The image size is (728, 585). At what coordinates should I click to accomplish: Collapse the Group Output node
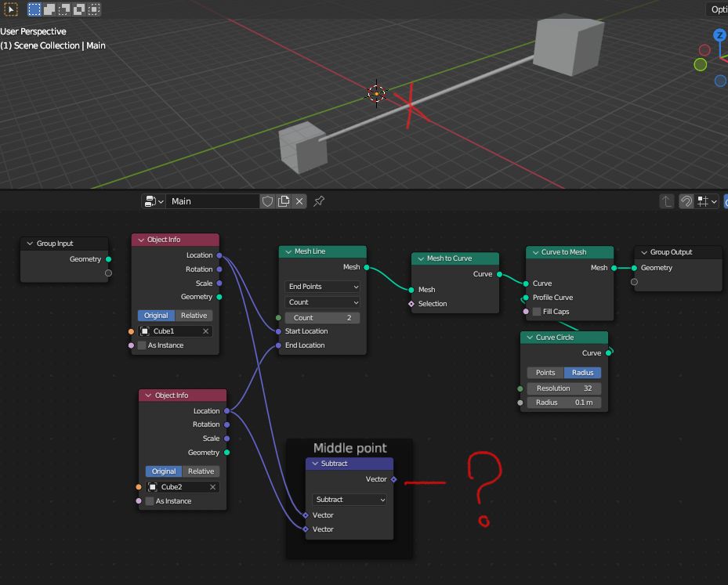tap(644, 252)
